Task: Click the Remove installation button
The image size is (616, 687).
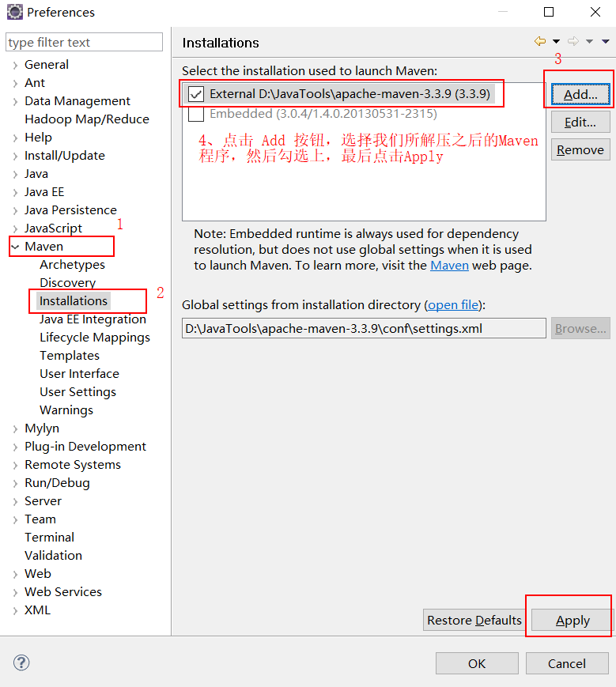Action: coord(580,150)
